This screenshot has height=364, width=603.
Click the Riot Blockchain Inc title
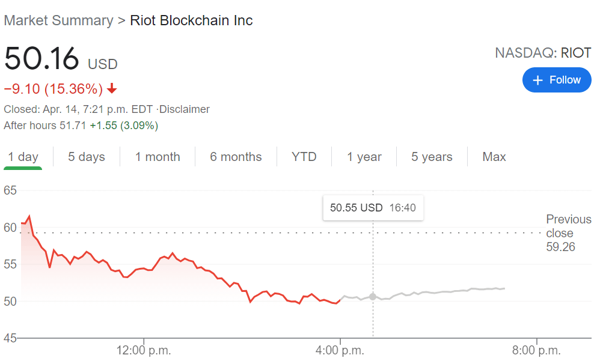(x=191, y=20)
